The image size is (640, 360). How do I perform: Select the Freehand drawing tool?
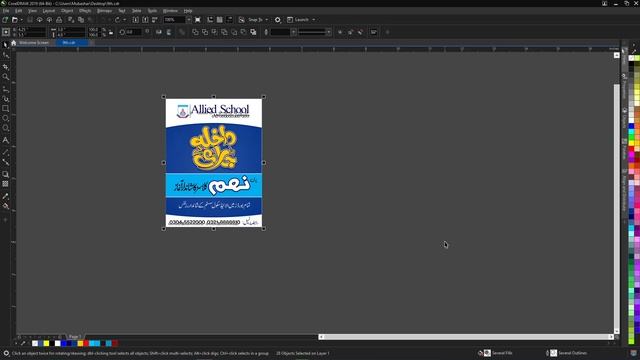(5, 89)
